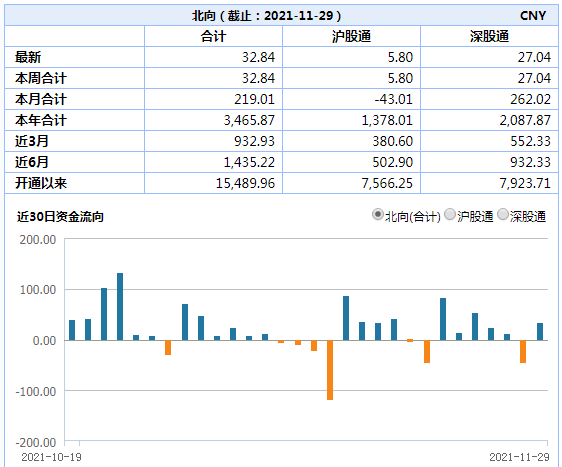Viewport: 562px width, 467px height.
Task: Click the last blue bar for 2021-11-29
Action: (540, 332)
